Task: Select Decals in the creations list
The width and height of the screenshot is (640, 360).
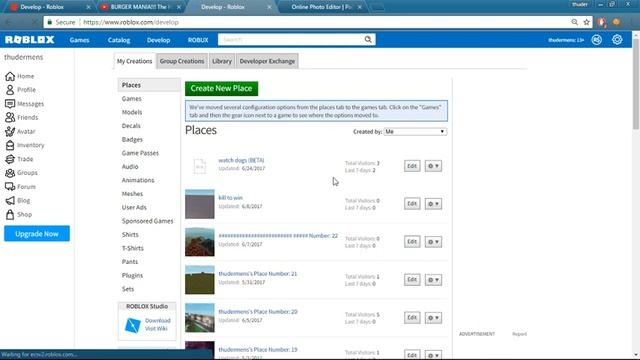Action: [131, 126]
